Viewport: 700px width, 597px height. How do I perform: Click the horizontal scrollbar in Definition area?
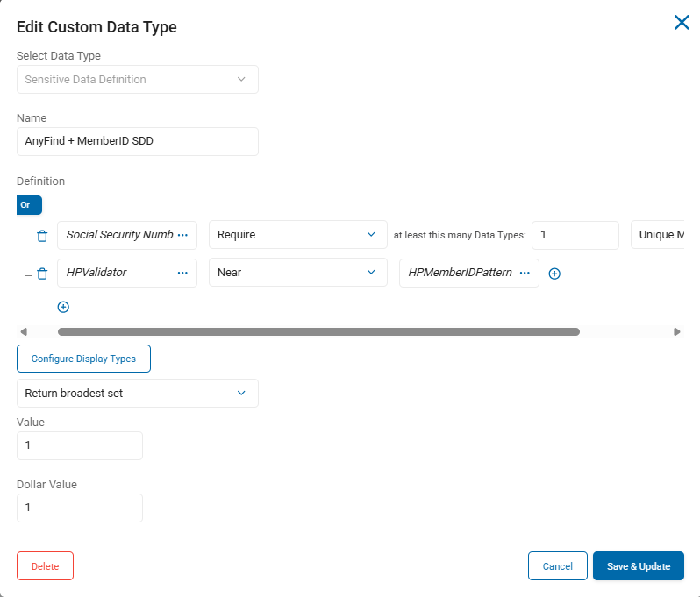coord(318,332)
